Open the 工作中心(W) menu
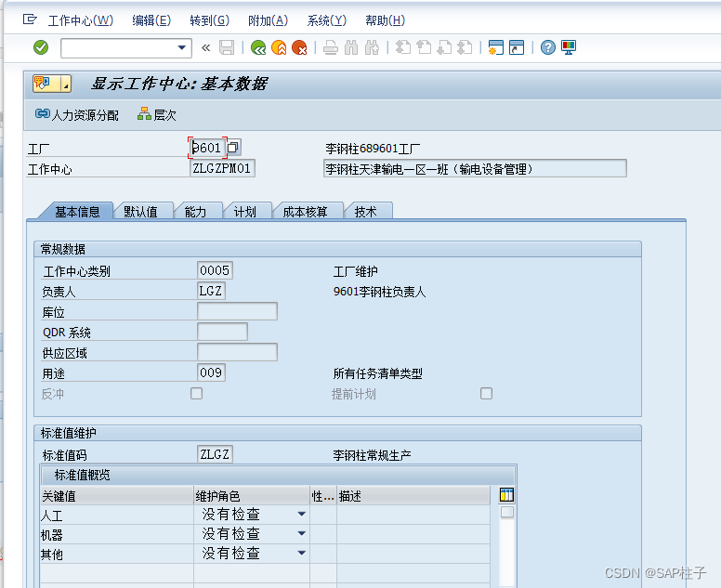This screenshot has height=588, width=721. coord(81,20)
